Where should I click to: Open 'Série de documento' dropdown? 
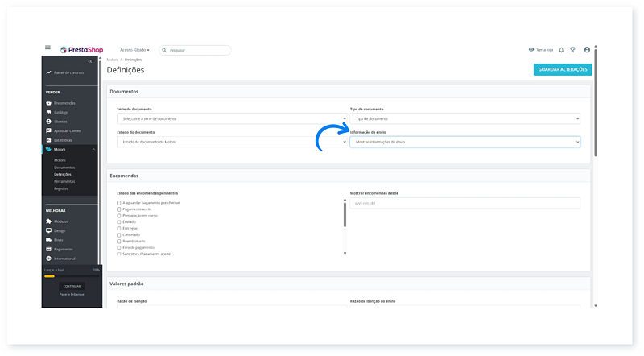[x=232, y=118]
